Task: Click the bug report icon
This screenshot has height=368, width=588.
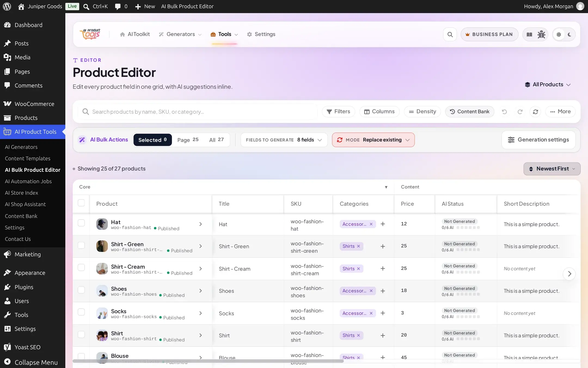Action: 541,34
